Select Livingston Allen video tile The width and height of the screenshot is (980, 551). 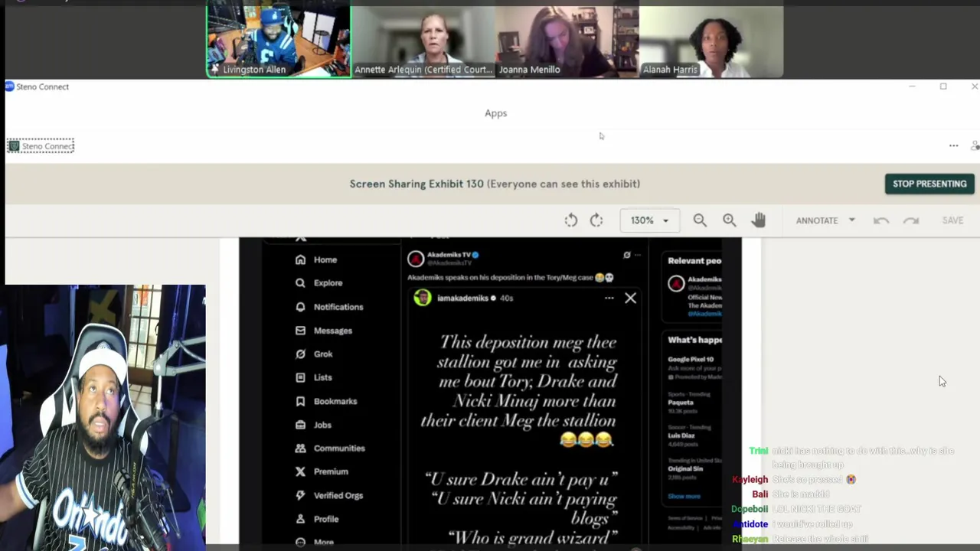279,41
